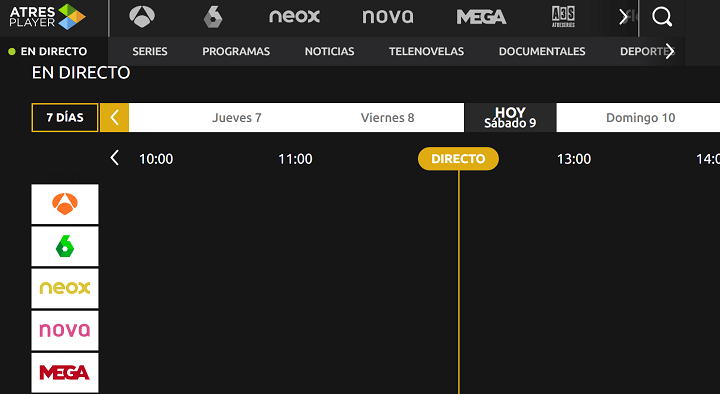Open the Noticias menu item
720x394 pixels.
click(329, 51)
